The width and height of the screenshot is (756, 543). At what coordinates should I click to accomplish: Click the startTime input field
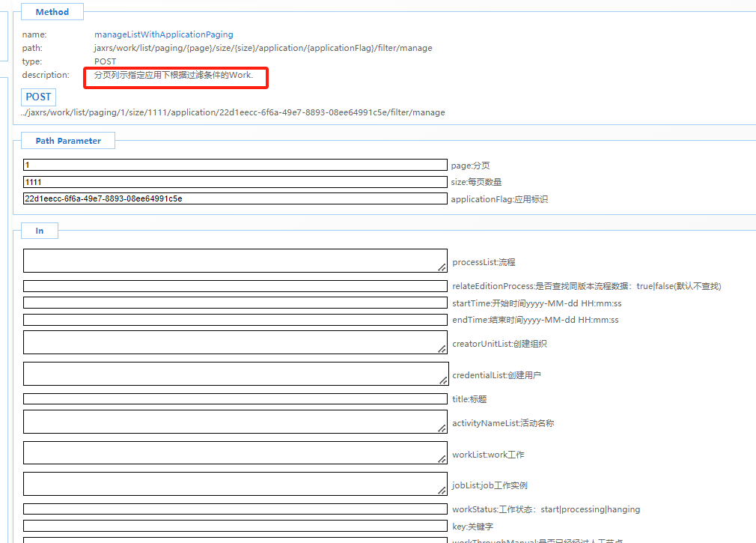coord(235,303)
